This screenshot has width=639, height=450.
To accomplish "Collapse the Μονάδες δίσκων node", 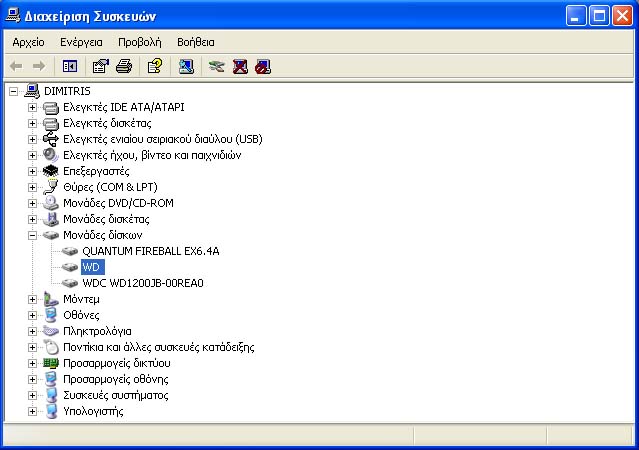I will (32, 235).
